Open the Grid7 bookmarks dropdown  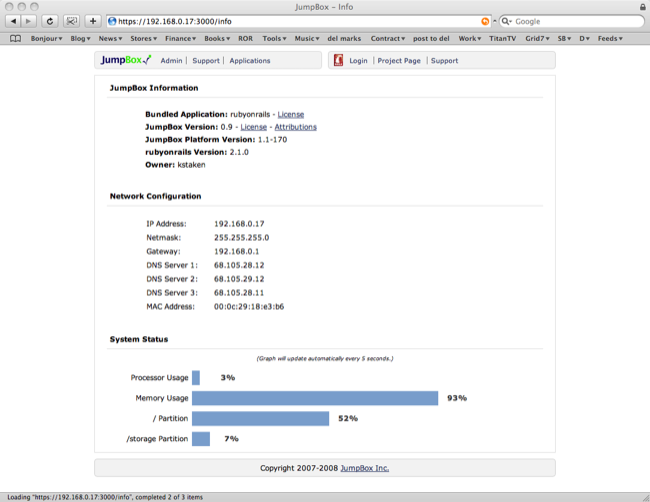pos(537,39)
